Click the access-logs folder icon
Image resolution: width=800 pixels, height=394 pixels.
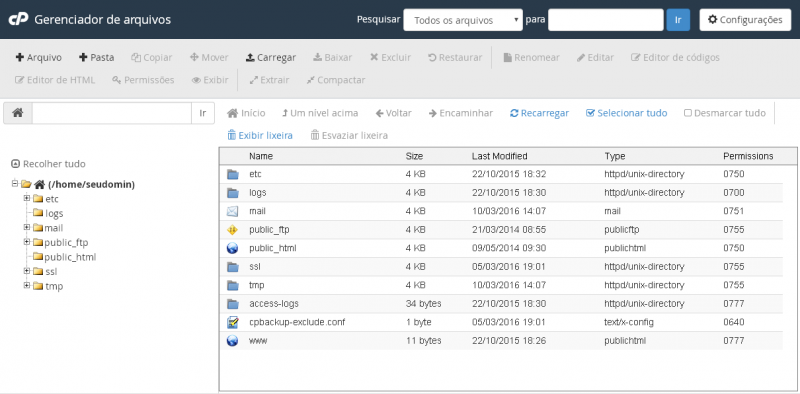233,304
